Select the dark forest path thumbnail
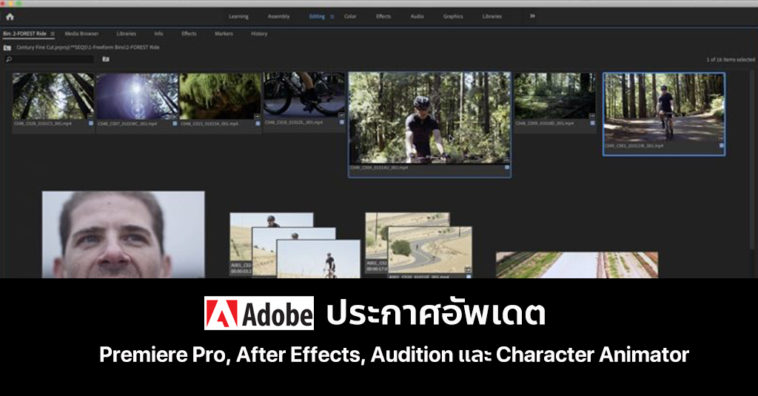This screenshot has width=758, height=396. [x=554, y=95]
